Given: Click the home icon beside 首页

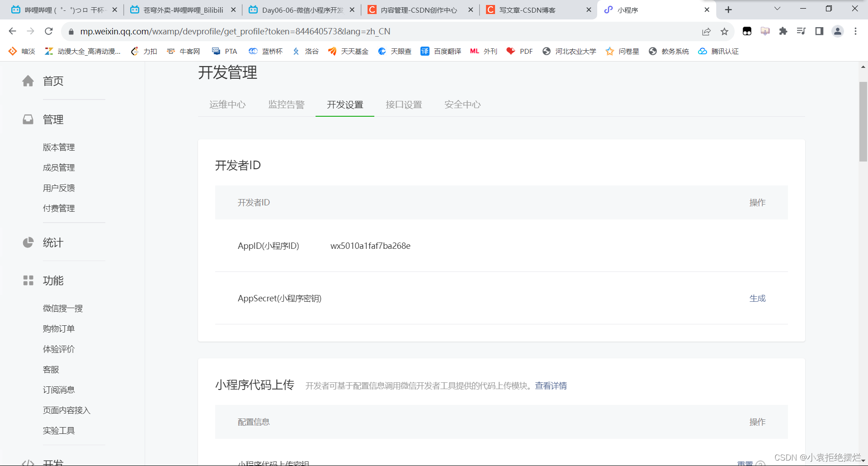Looking at the screenshot, I should point(28,81).
